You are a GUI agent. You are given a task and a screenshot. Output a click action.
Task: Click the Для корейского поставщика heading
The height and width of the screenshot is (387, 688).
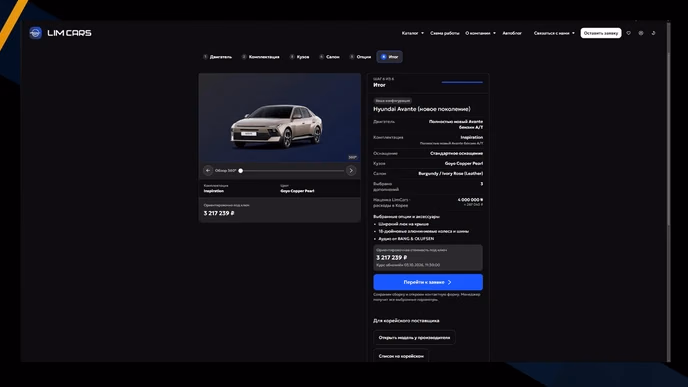406,321
